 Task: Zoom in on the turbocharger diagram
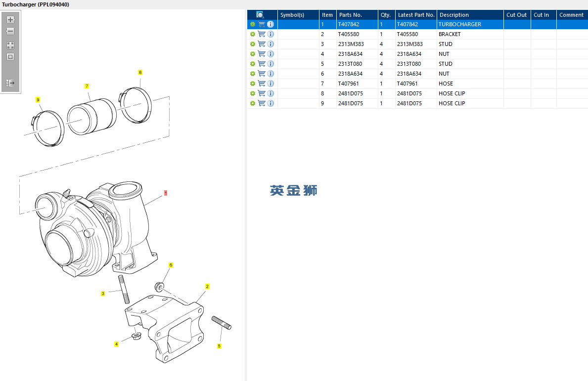click(x=10, y=19)
